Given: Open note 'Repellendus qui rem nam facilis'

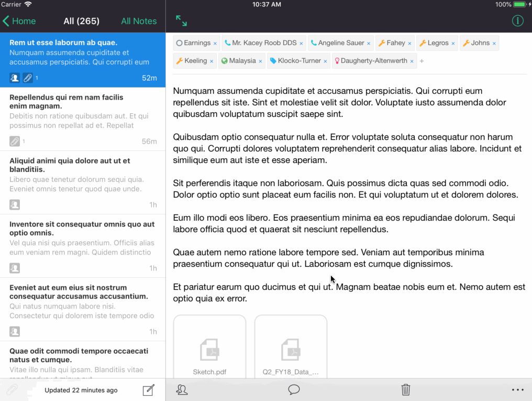Looking at the screenshot, I should click(83, 119).
